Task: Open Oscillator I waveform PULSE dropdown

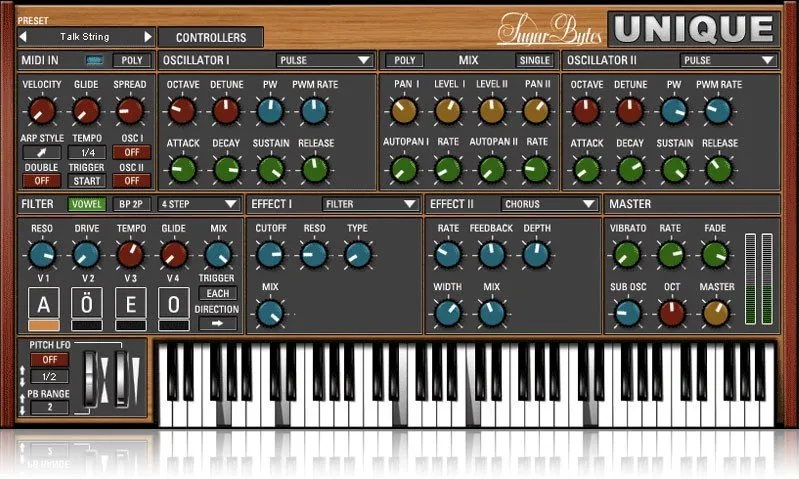Action: pos(324,60)
